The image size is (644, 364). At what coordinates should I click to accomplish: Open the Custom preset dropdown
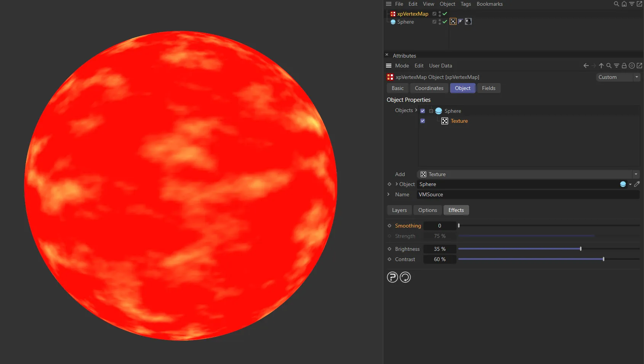[636, 77]
